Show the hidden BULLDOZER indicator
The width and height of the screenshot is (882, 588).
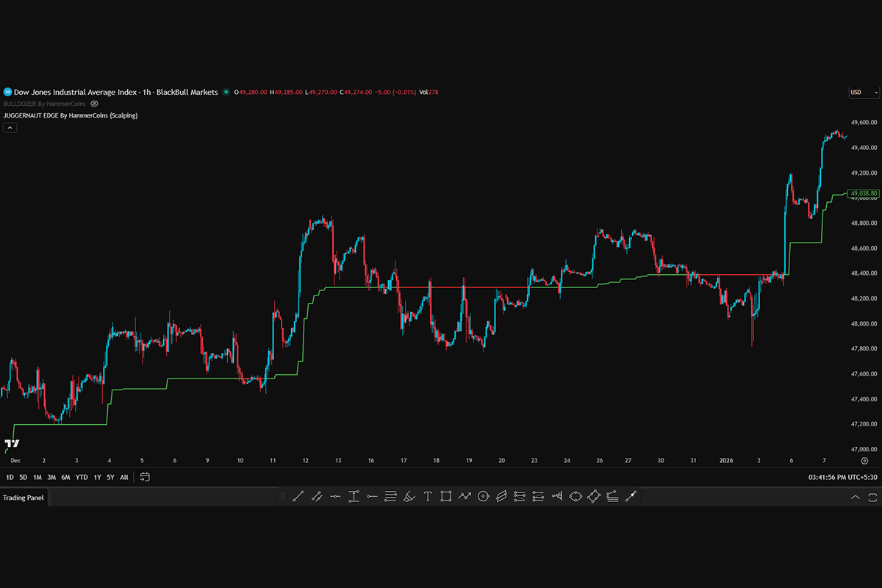pyautogui.click(x=94, y=104)
